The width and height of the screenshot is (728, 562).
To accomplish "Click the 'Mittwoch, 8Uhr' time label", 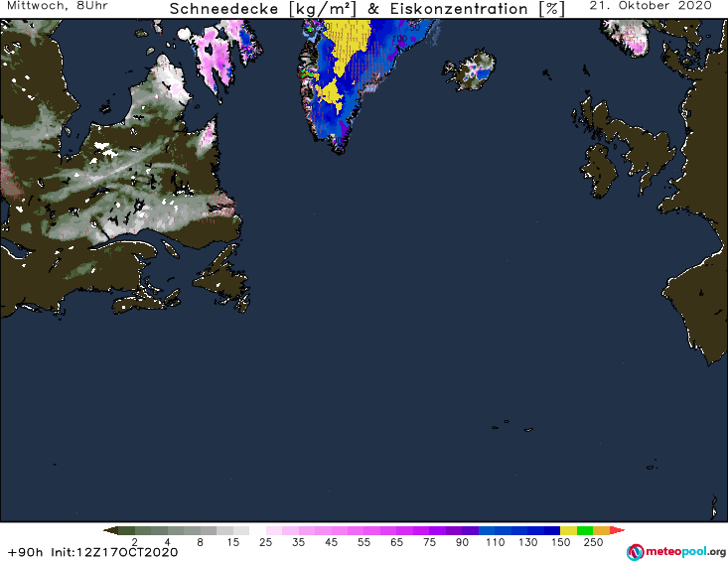I will pyautogui.click(x=58, y=6).
